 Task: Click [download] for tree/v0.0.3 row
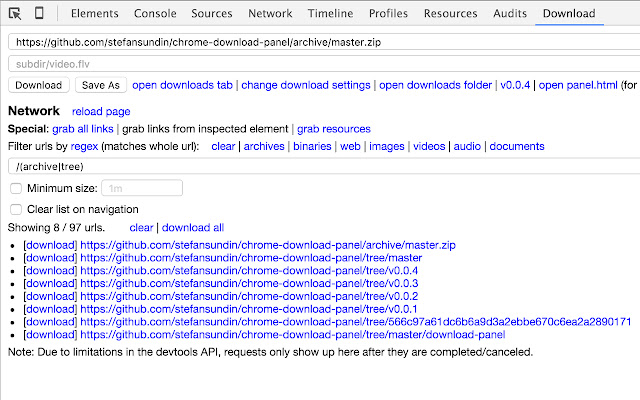click(x=50, y=283)
